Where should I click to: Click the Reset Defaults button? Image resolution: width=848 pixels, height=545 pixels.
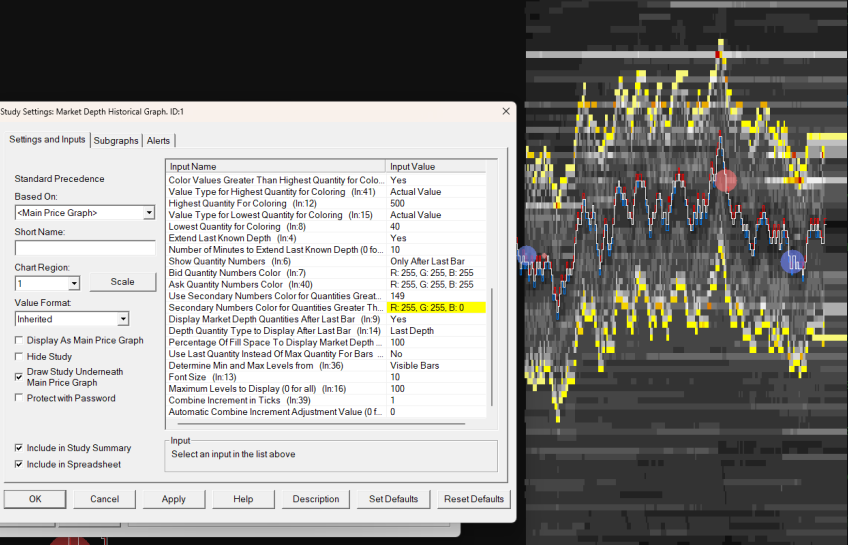[476, 499]
